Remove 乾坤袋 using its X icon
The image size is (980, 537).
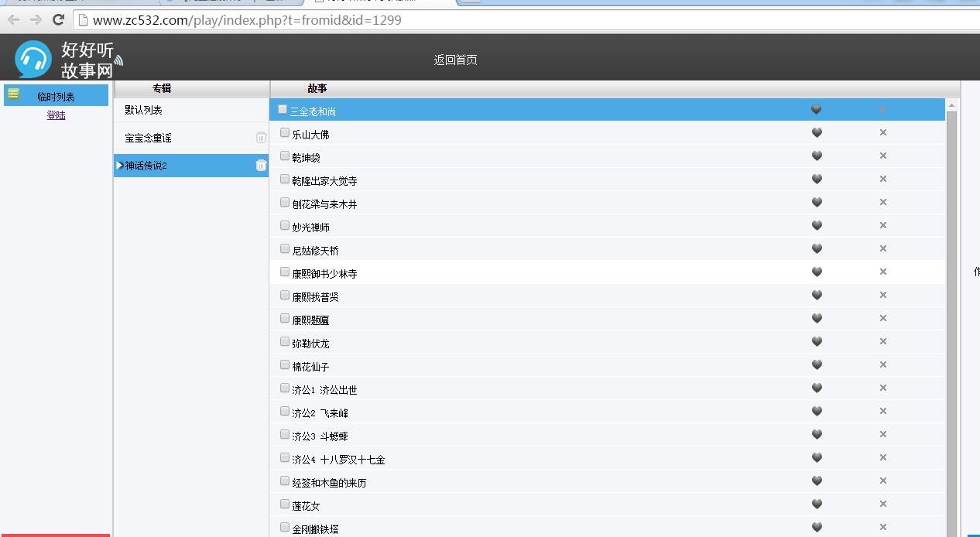[882, 156]
